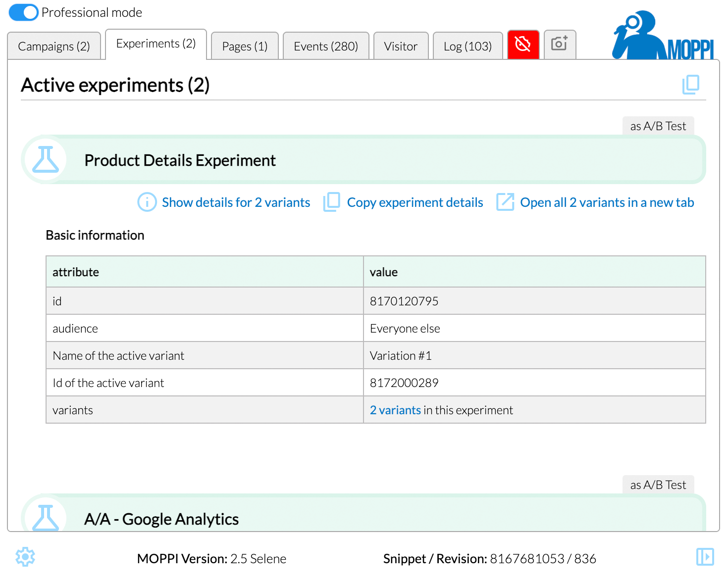The image size is (728, 584).
Task: Click the external-link icon beside Open all variants
Action: (505, 202)
